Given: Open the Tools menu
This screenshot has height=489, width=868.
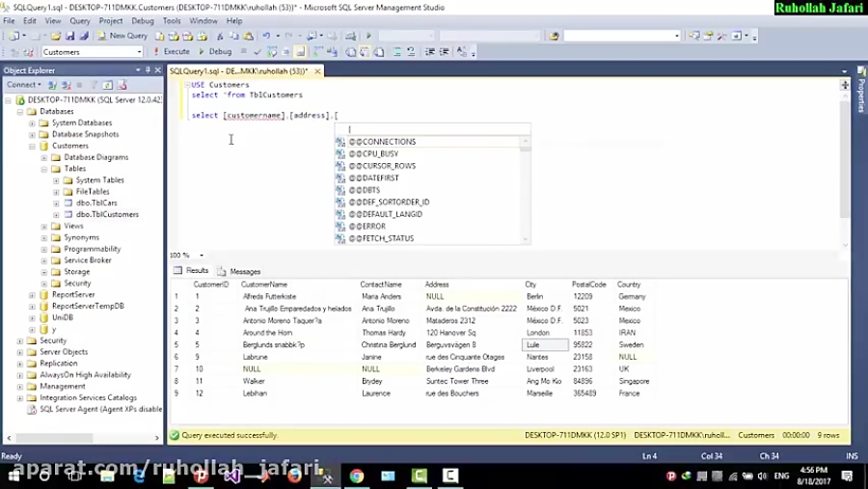Looking at the screenshot, I should [172, 20].
